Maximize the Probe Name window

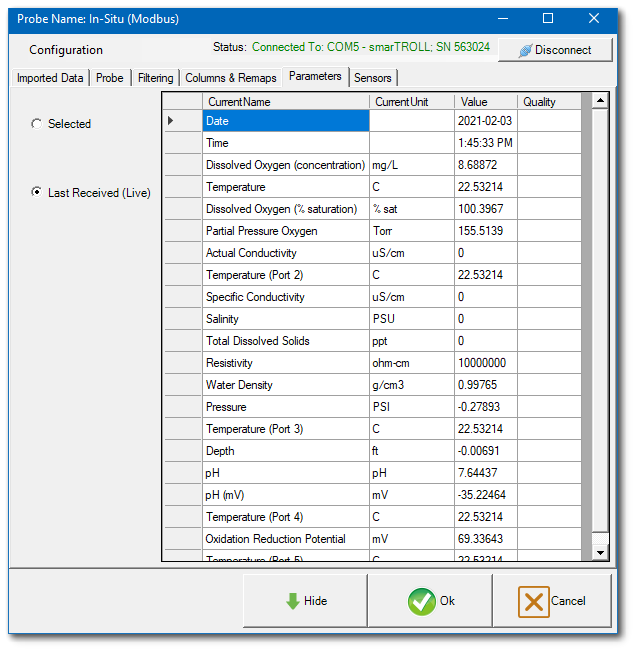click(x=548, y=18)
